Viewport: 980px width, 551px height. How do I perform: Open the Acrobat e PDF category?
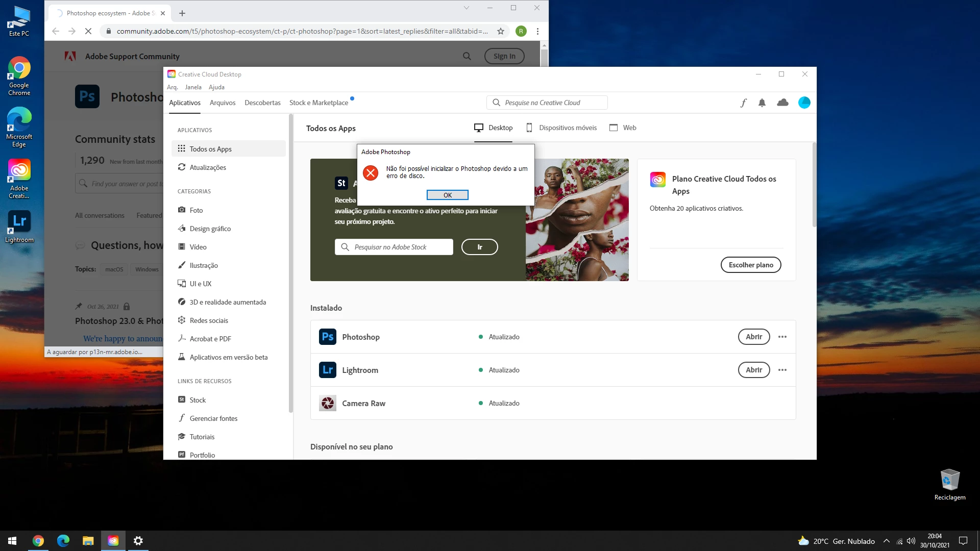pyautogui.click(x=210, y=339)
